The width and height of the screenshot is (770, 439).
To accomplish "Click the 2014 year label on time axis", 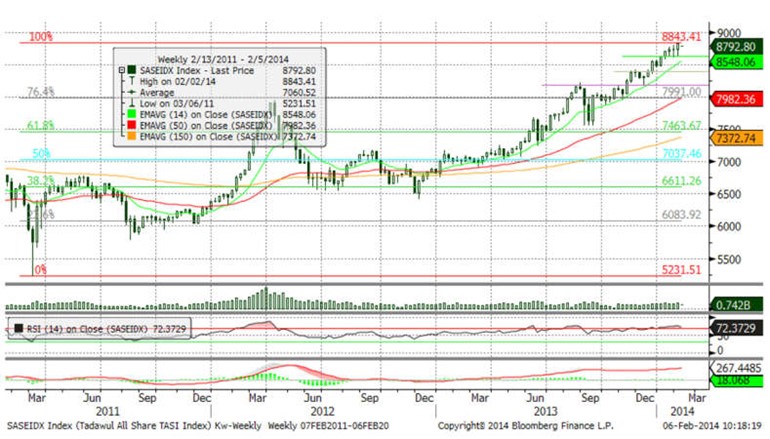I will pos(682,411).
